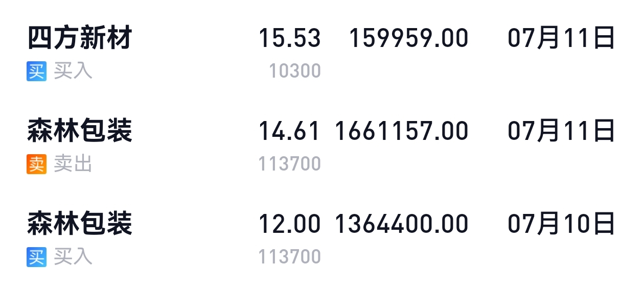Click the blue 买 icon under 四方新材
The height and width of the screenshot is (289, 644).
pos(36,71)
